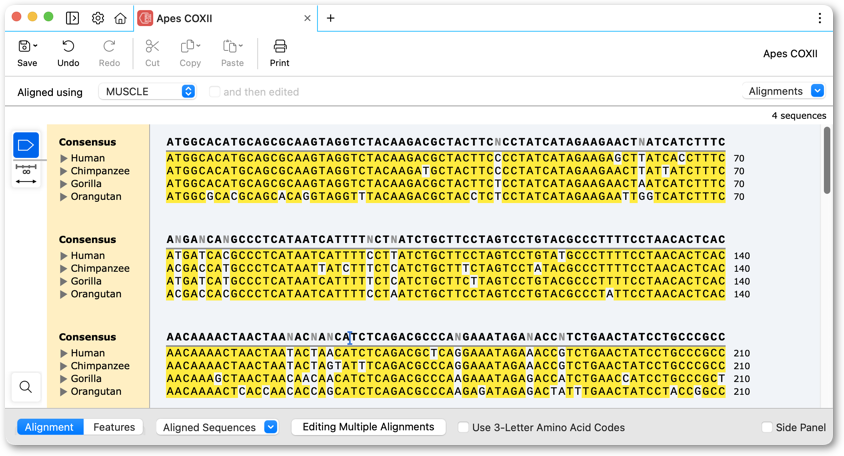Image resolution: width=844 pixels, height=456 pixels.
Task: Open a new tab with plus icon
Action: pos(330,18)
